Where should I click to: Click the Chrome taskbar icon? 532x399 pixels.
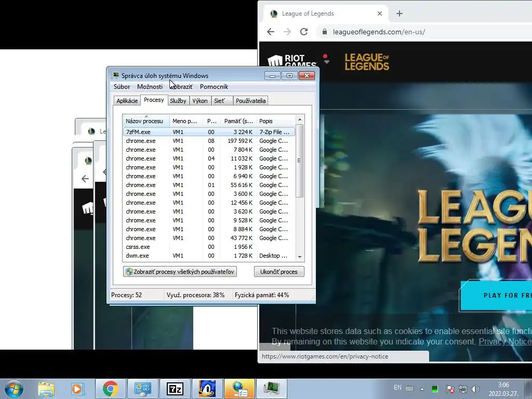tap(110, 389)
